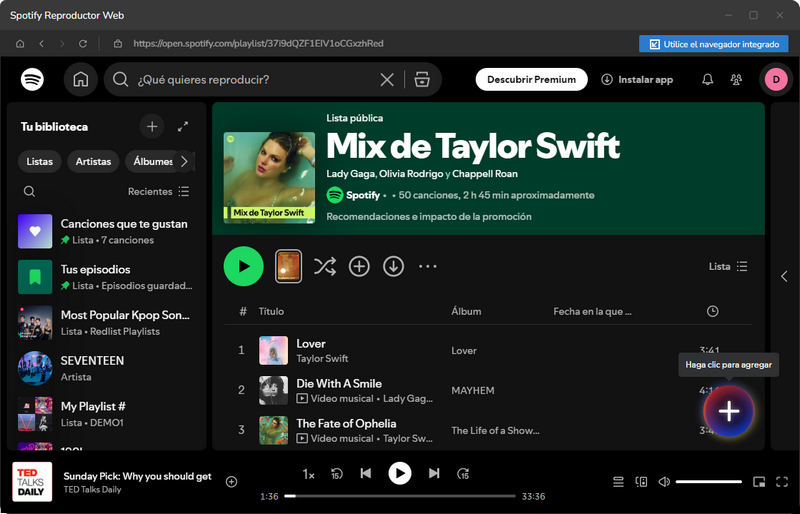This screenshot has height=514, width=800.
Task: Create new playlist with library plus icon
Action: click(152, 127)
